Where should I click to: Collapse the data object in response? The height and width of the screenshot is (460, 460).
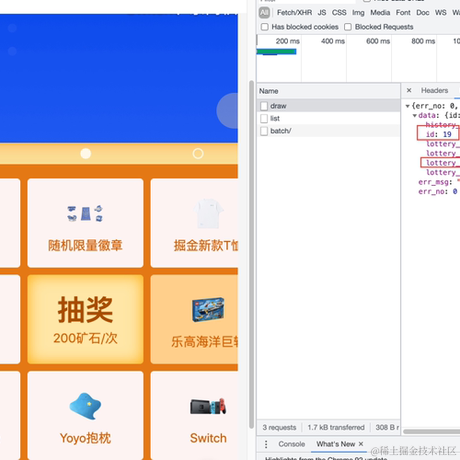(415, 116)
